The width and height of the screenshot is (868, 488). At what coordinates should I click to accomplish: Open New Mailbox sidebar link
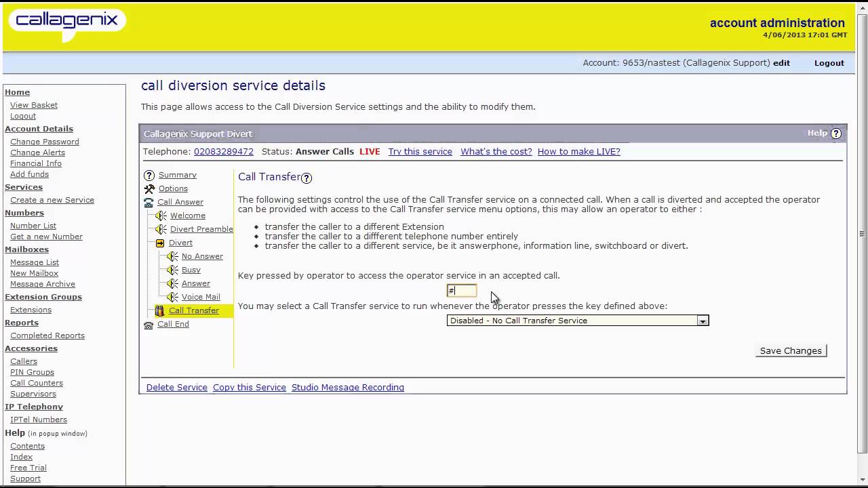(x=35, y=273)
